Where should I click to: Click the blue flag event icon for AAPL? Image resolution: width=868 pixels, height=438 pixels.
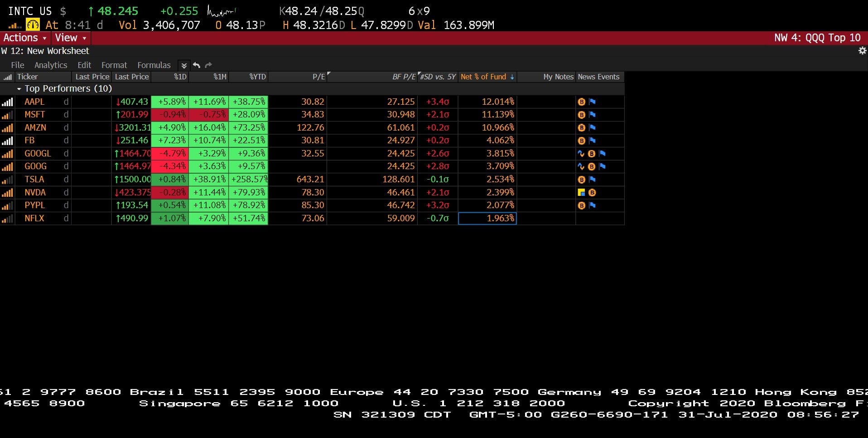point(592,102)
